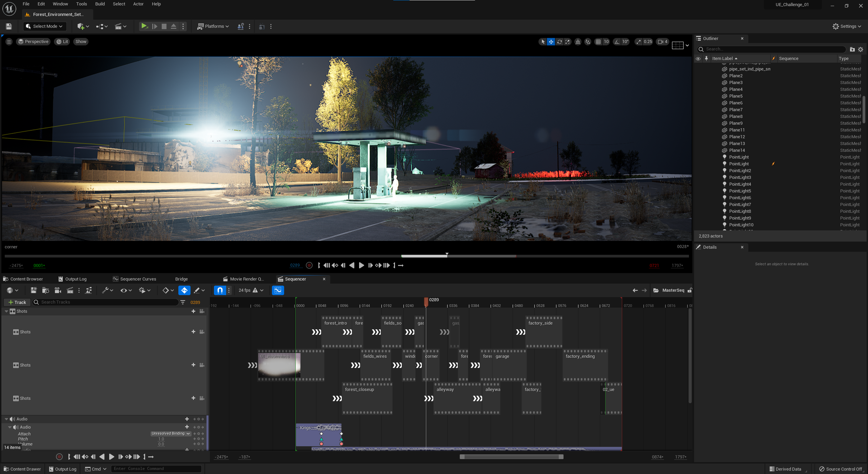
Task: Click inside the Search Tracks field
Action: (x=108, y=302)
